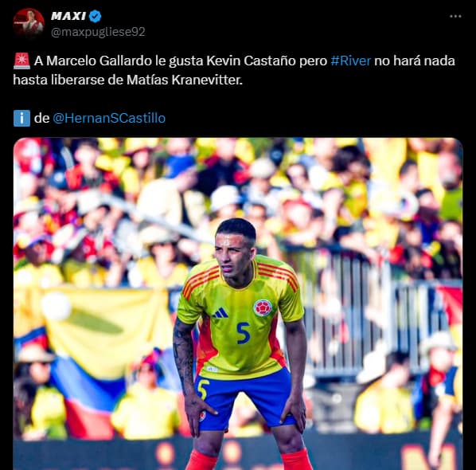The height and width of the screenshot is (470, 476).
Task: Click the text 'hasta liberarse de Matías Kranevitter'
Action: coord(127,80)
